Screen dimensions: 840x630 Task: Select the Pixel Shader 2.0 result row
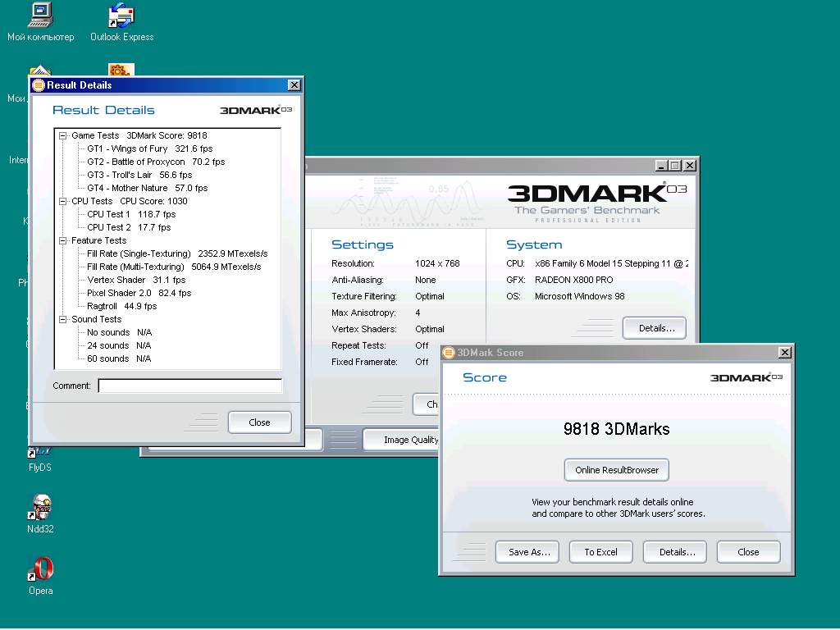[x=139, y=294]
